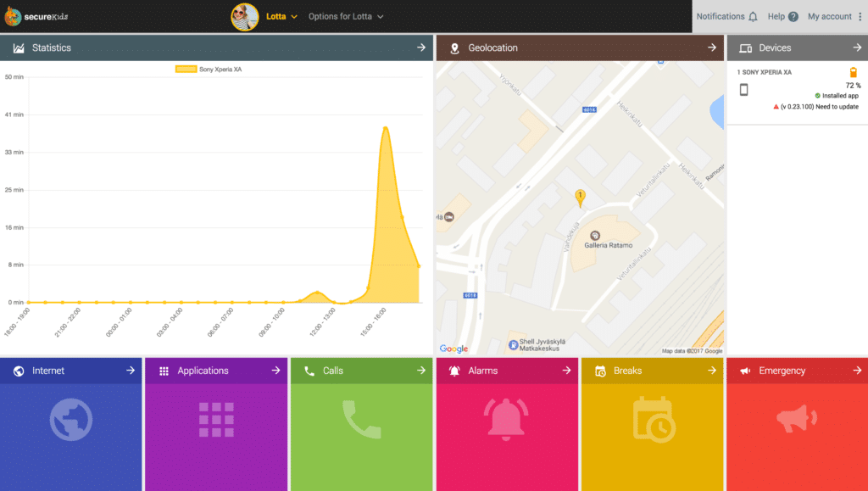Click the orange battery icon

coord(854,72)
